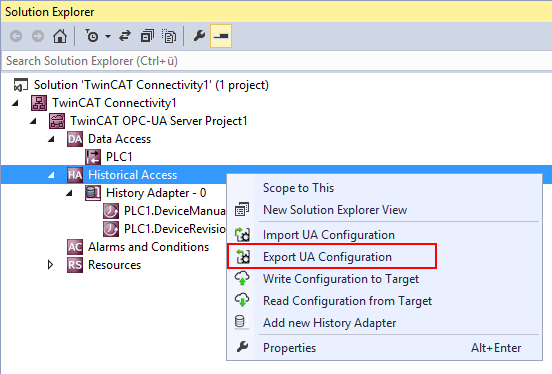Select Solution 'TwinCAT Connectivity1' (1 project) row
This screenshot has width=552, height=374.
pos(151,85)
